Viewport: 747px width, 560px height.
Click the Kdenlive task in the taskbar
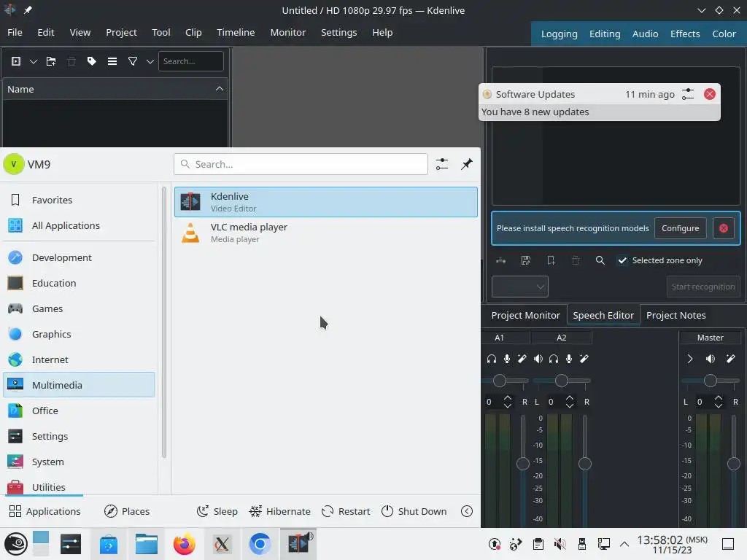pos(298,544)
